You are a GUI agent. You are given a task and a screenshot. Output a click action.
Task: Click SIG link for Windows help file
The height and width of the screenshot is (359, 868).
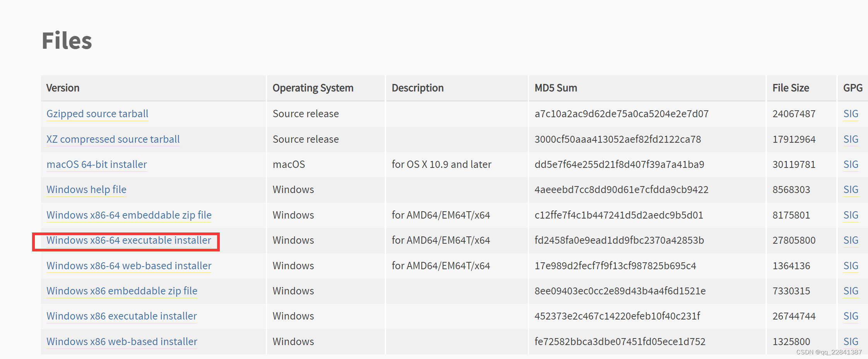[x=851, y=190]
